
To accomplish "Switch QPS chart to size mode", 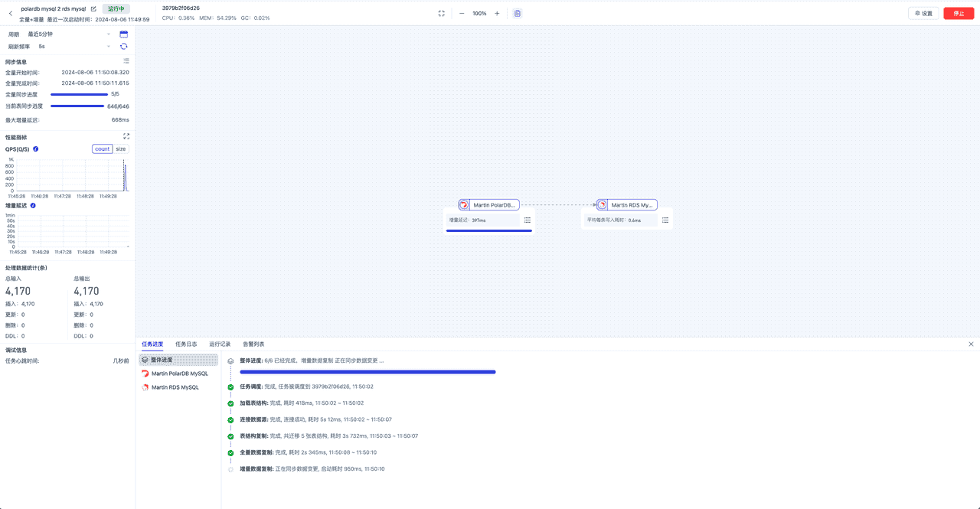I will pos(119,148).
